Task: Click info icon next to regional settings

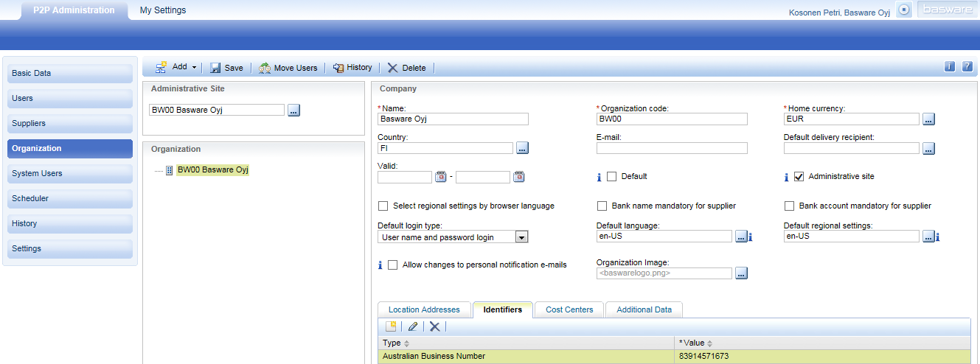Action: pyautogui.click(x=938, y=237)
